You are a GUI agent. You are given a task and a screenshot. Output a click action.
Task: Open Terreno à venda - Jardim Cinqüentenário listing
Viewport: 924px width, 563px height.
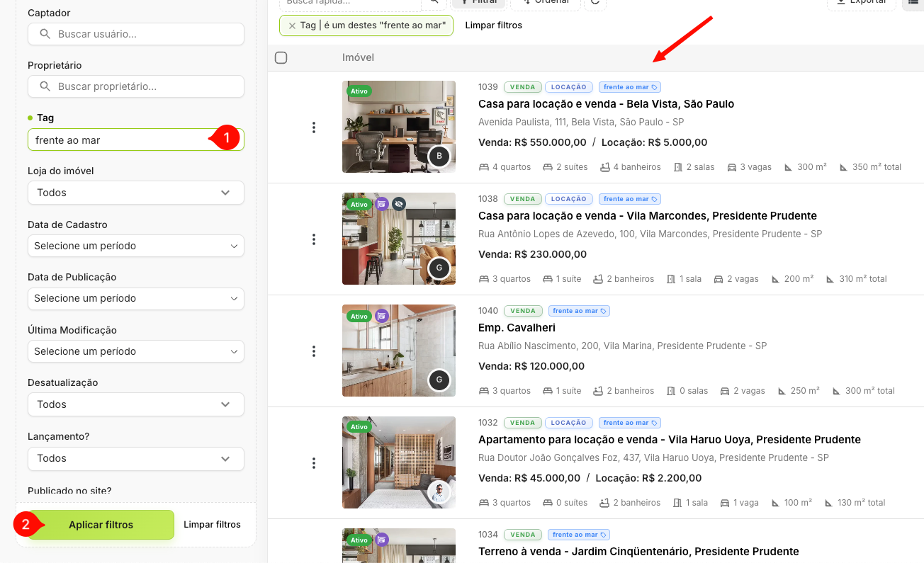tap(638, 552)
